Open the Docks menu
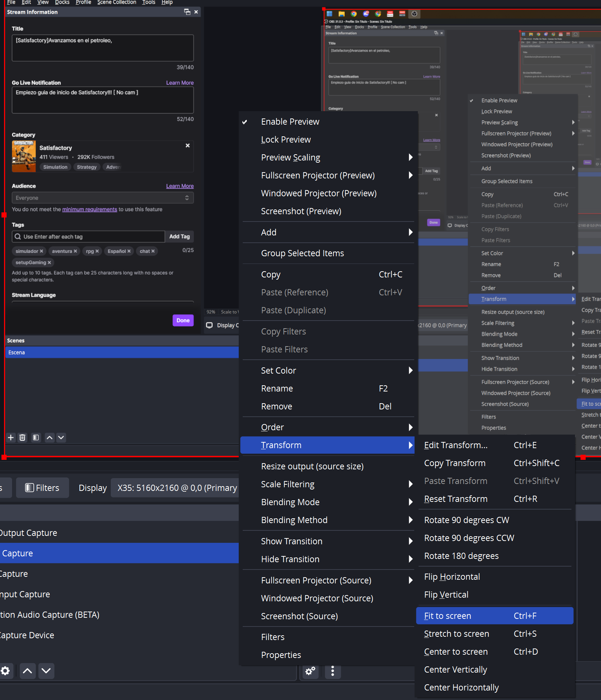 click(x=62, y=3)
